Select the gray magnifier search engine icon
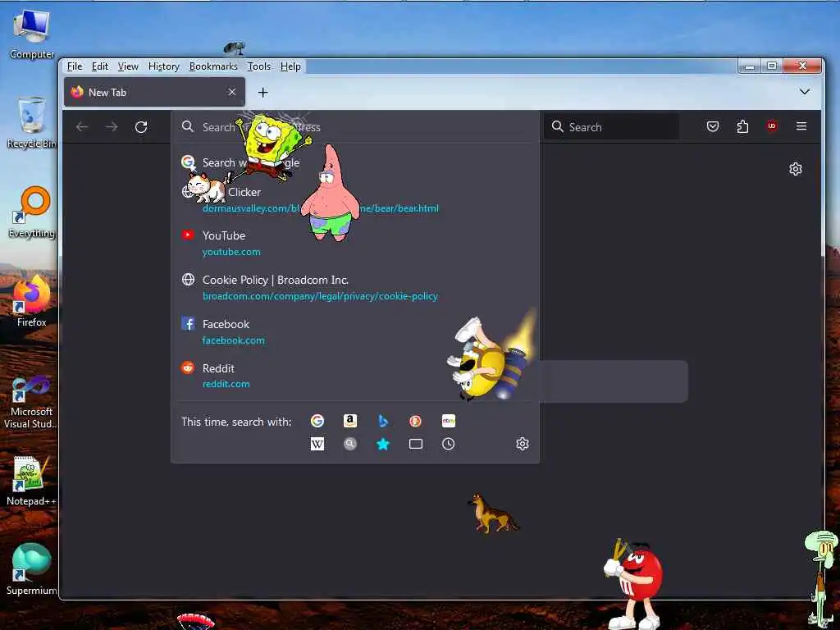The height and width of the screenshot is (630, 840). (349, 444)
